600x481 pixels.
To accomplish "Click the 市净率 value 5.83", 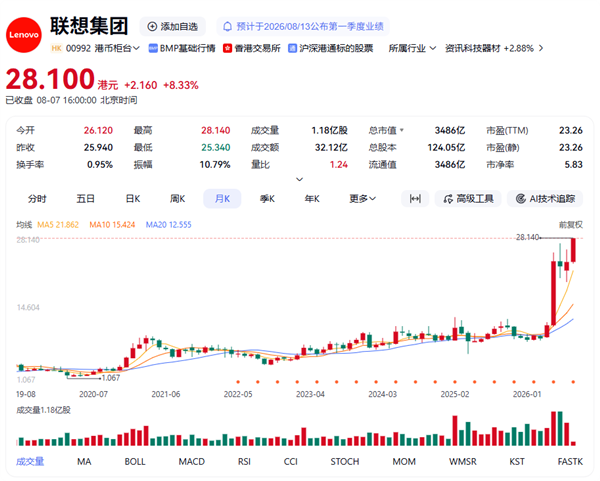I will point(574,165).
